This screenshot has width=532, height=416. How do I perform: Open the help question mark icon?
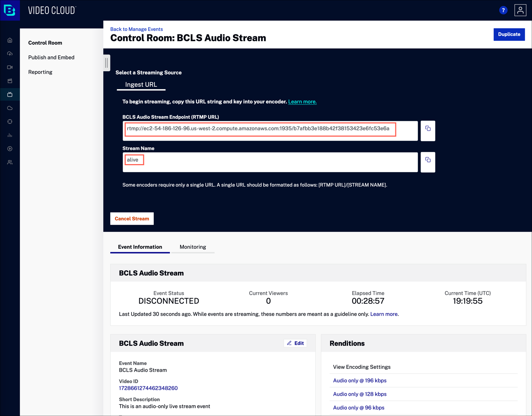click(x=503, y=10)
